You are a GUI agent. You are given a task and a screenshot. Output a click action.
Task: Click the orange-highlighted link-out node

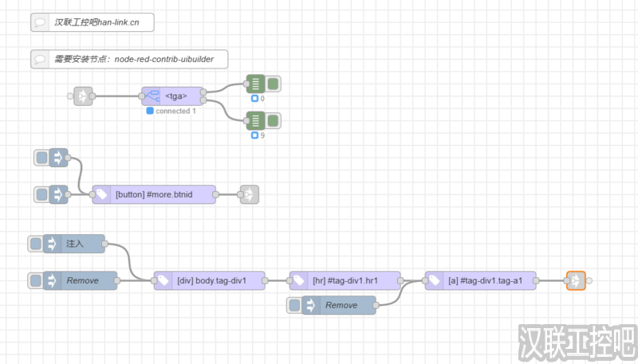pyautogui.click(x=575, y=280)
